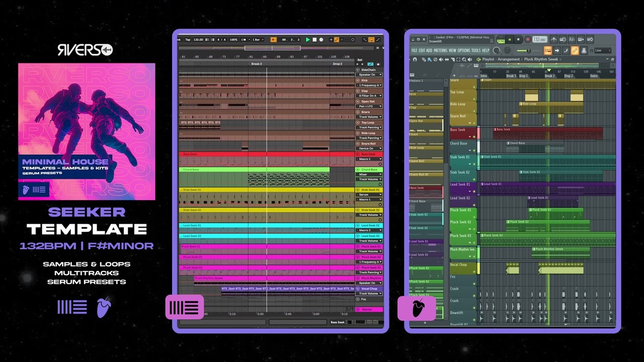Open Lead Seek 01 Macro 2 dropdown
The width and height of the screenshot is (644, 362).
click(x=369, y=230)
